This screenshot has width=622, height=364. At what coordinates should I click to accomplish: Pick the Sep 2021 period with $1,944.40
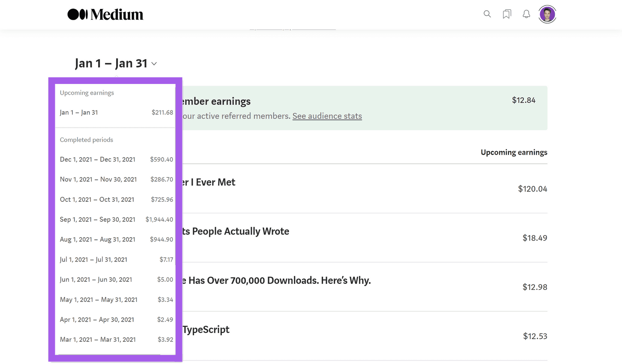116,220
